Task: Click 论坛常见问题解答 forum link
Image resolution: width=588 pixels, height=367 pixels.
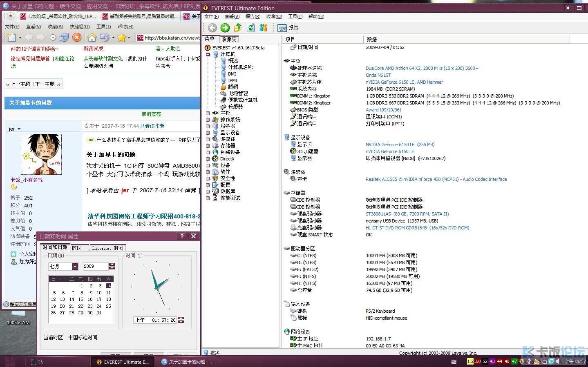Action: point(30,59)
